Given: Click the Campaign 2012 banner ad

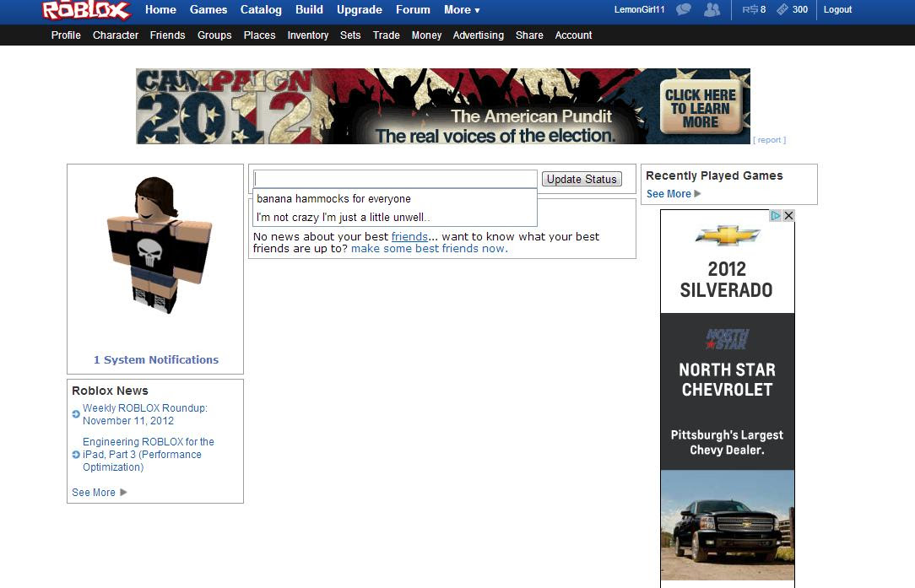Looking at the screenshot, I should (443, 106).
